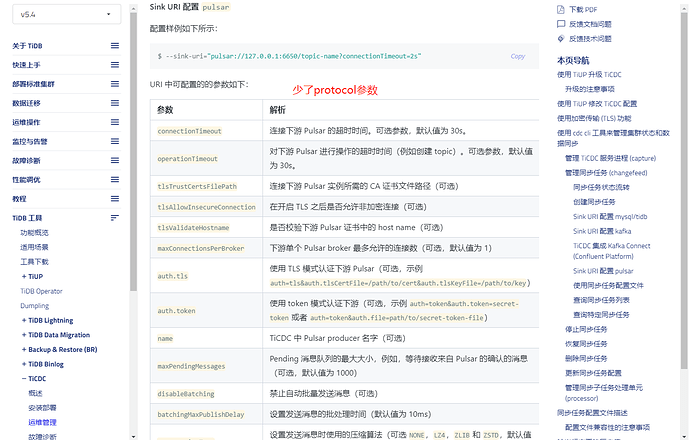Viewport: 690px width, 440px height.
Task: Open the 反馈文档问题 link
Action: (x=590, y=24)
